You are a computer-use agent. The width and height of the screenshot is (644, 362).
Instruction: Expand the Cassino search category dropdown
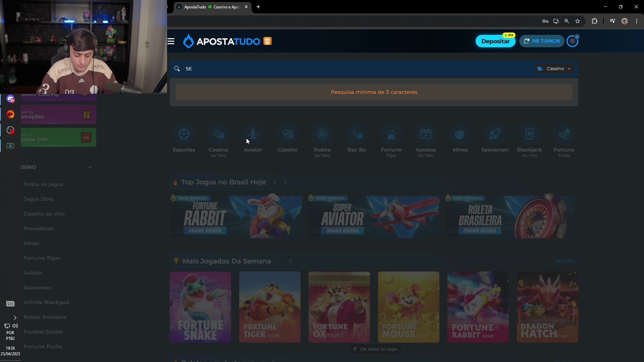tap(554, 69)
